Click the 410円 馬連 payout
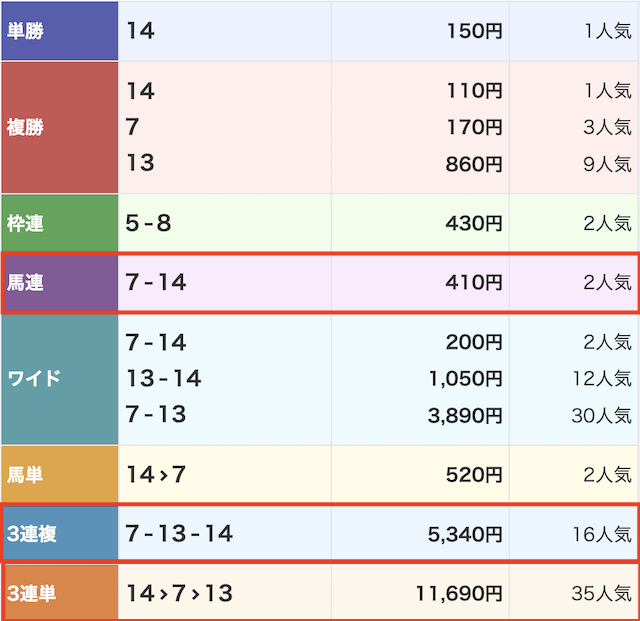The height and width of the screenshot is (621, 640). pos(474,283)
